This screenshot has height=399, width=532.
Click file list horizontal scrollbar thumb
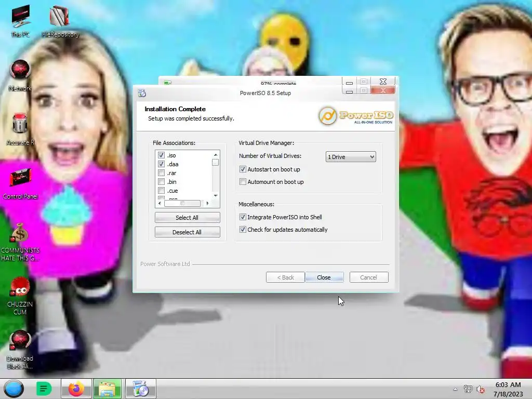pyautogui.click(x=182, y=203)
